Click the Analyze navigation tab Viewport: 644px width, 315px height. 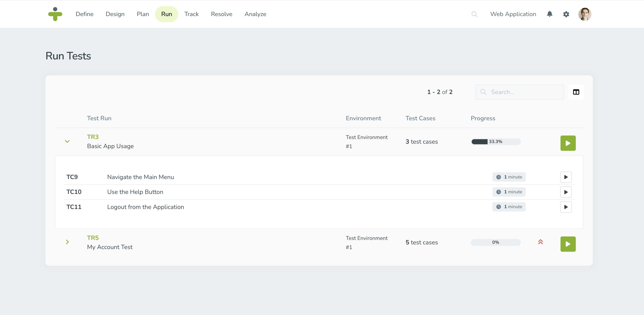(x=255, y=14)
